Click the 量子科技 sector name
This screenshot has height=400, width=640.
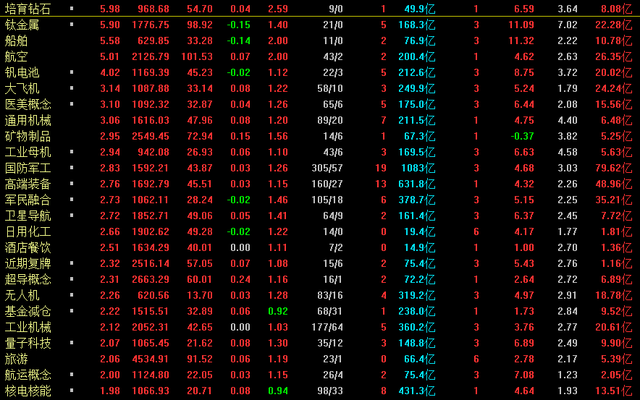(28, 343)
